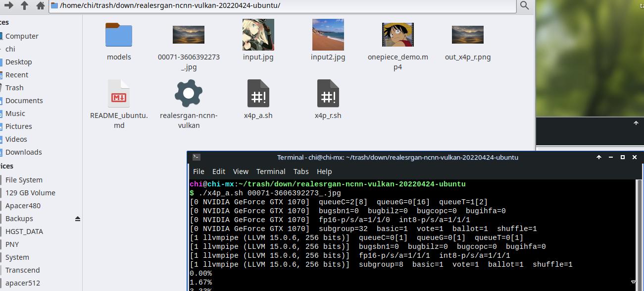Select the 00071-3606392273_.jpg thumbnail
The width and height of the screenshot is (644, 291).
point(189,35)
